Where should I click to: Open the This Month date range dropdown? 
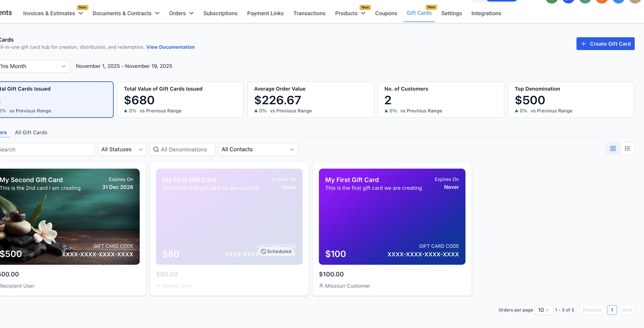coord(34,66)
